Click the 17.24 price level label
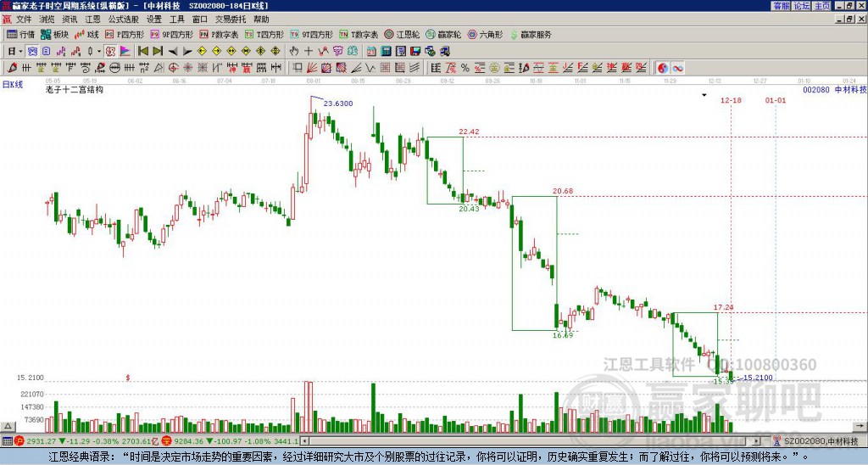This screenshot has height=465, width=868. [x=724, y=307]
